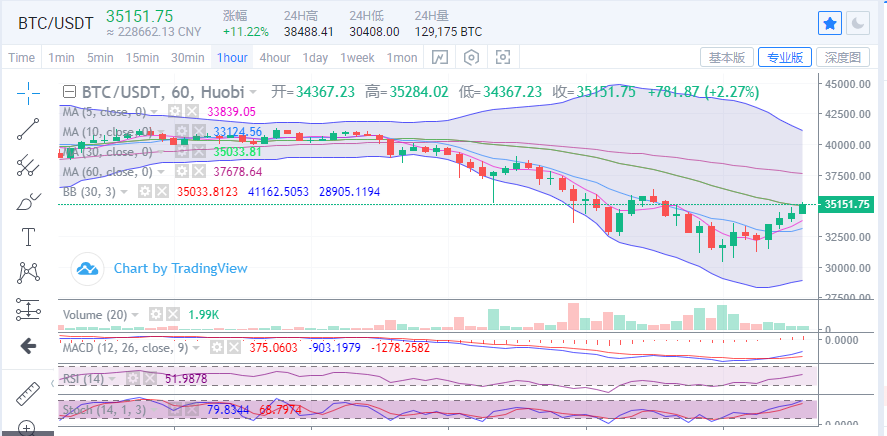Select the 5min interval
This screenshot has height=436, width=887.
click(x=100, y=57)
